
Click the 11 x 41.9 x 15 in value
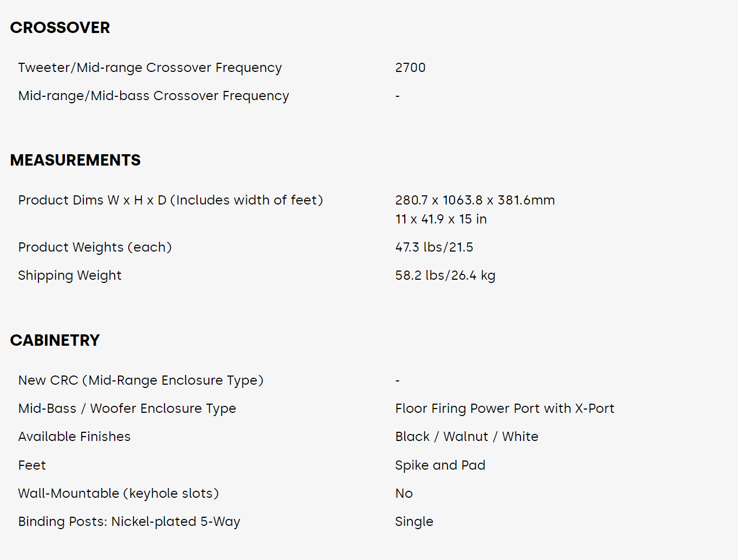(x=441, y=219)
